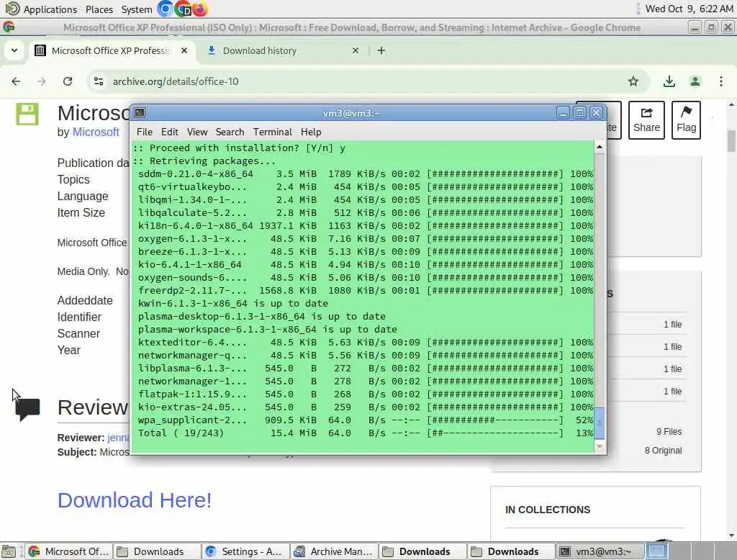Launch Firefox from the top panel

pyautogui.click(x=200, y=9)
